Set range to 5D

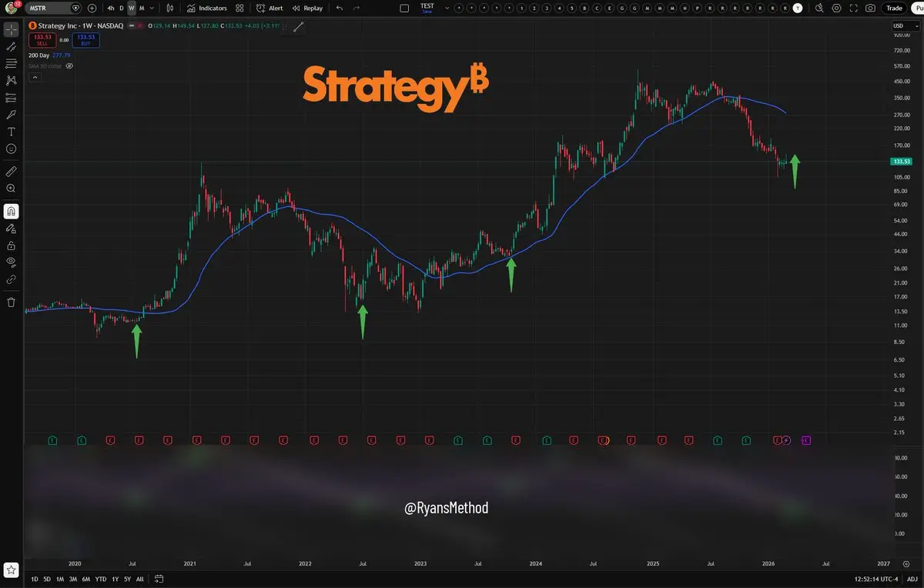pos(47,579)
